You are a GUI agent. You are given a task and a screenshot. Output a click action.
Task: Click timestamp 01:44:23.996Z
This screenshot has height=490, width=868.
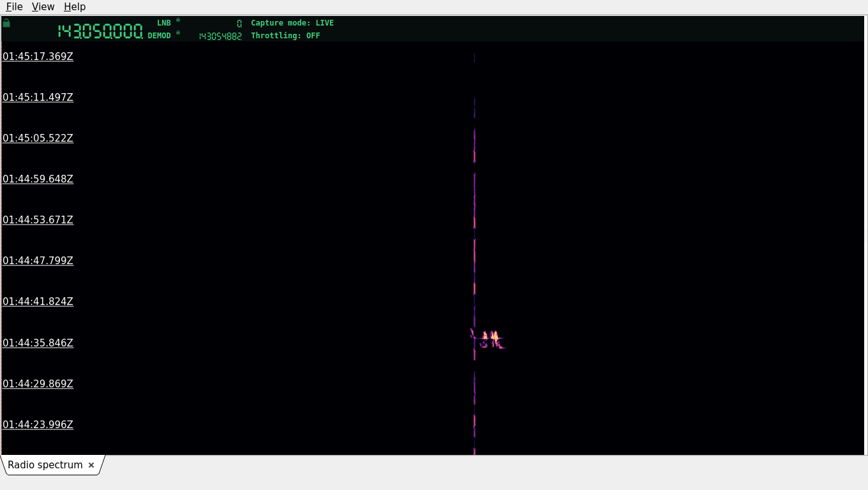coord(38,425)
